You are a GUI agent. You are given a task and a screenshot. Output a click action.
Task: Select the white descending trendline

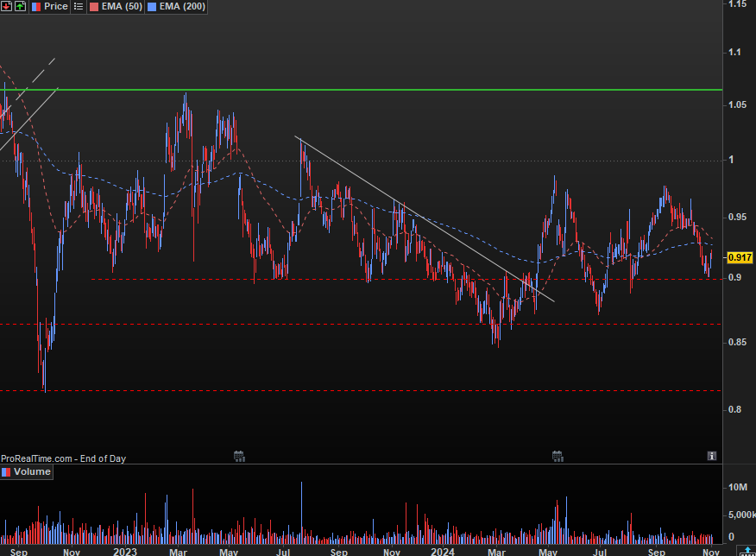click(425, 219)
